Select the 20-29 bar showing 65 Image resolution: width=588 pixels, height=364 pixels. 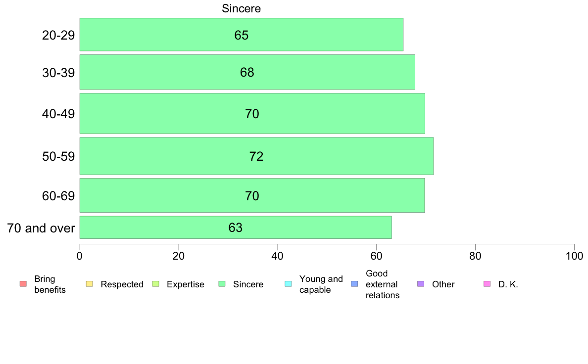click(x=242, y=35)
